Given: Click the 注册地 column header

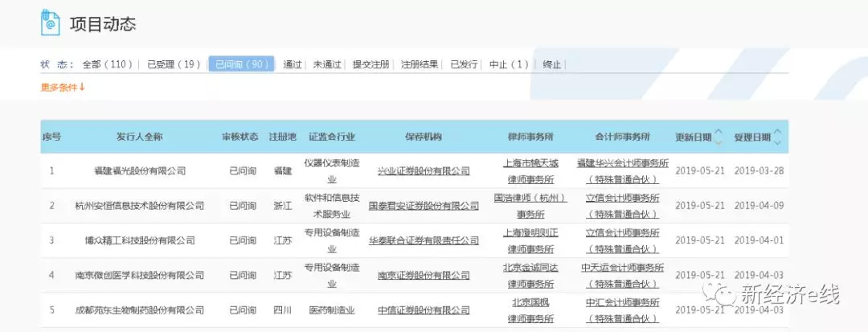Looking at the screenshot, I should coord(282,137).
